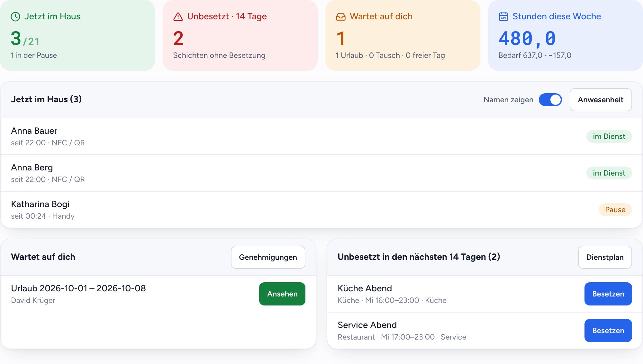Image resolution: width=643 pixels, height=364 pixels.
Task: Click the inbox icon beside Wartet auf dich
Action: pos(341,17)
